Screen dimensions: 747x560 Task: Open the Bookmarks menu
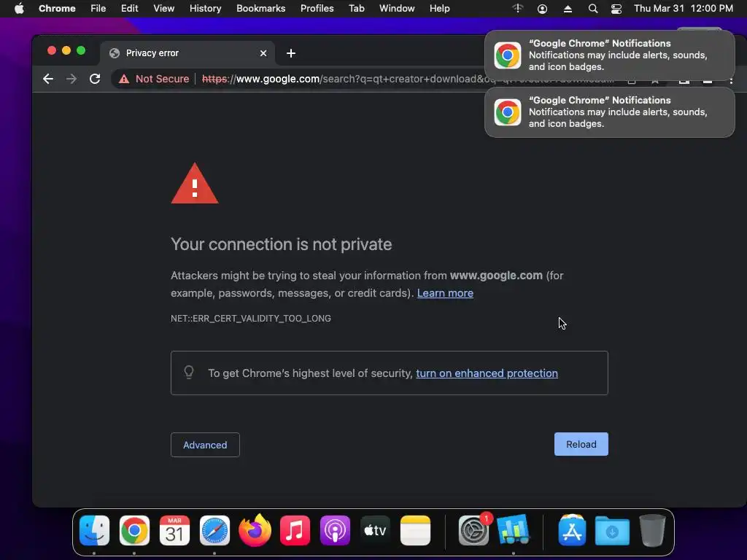[x=260, y=9]
